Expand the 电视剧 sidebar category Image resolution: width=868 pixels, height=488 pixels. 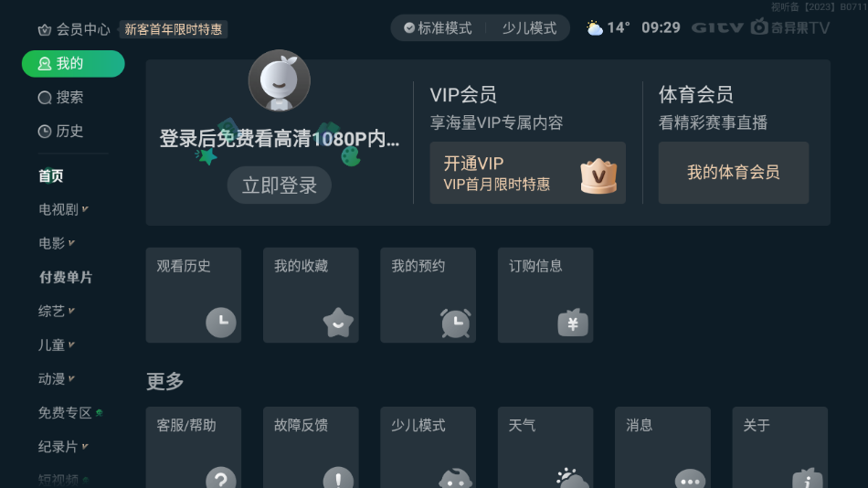coord(63,209)
